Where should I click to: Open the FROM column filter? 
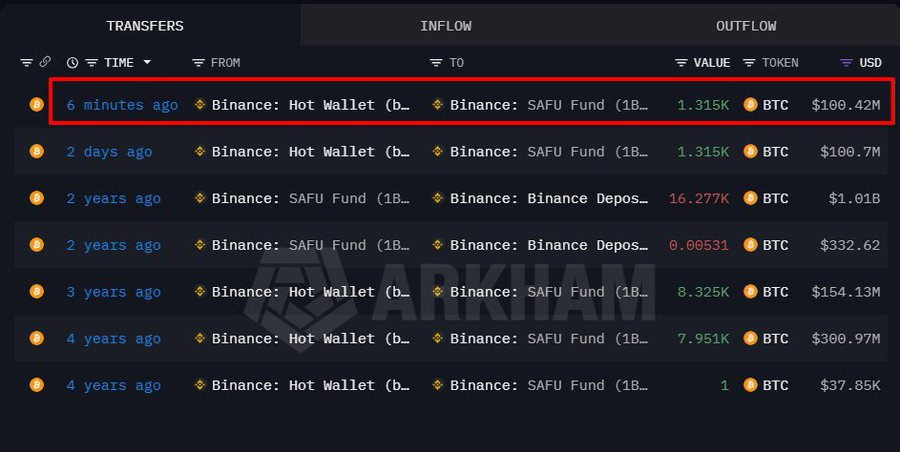point(198,63)
